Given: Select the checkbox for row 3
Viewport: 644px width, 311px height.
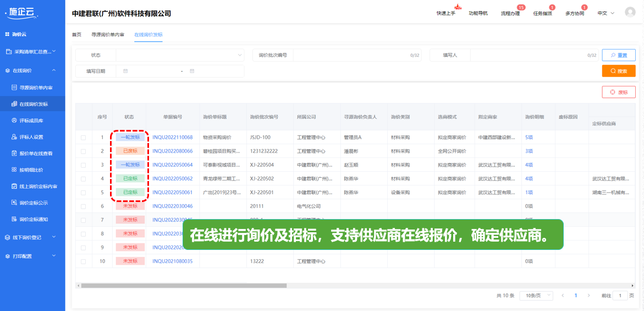Looking at the screenshot, I should [x=84, y=165].
